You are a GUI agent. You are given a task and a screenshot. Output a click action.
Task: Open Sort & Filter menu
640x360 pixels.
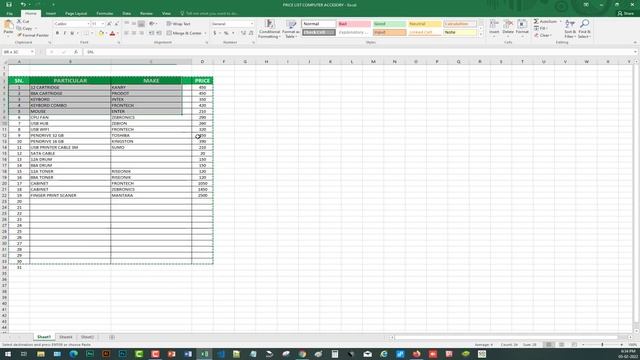pos(570,29)
